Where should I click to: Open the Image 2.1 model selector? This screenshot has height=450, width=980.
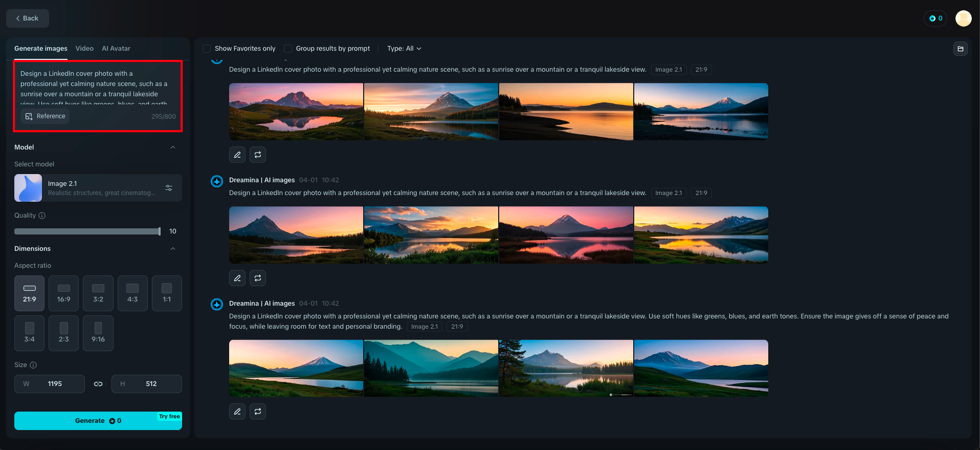coord(98,188)
